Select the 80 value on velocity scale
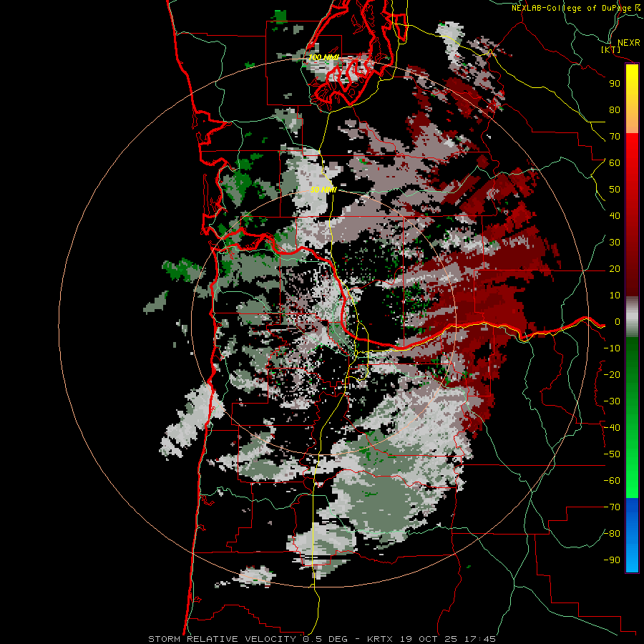 tap(615, 110)
